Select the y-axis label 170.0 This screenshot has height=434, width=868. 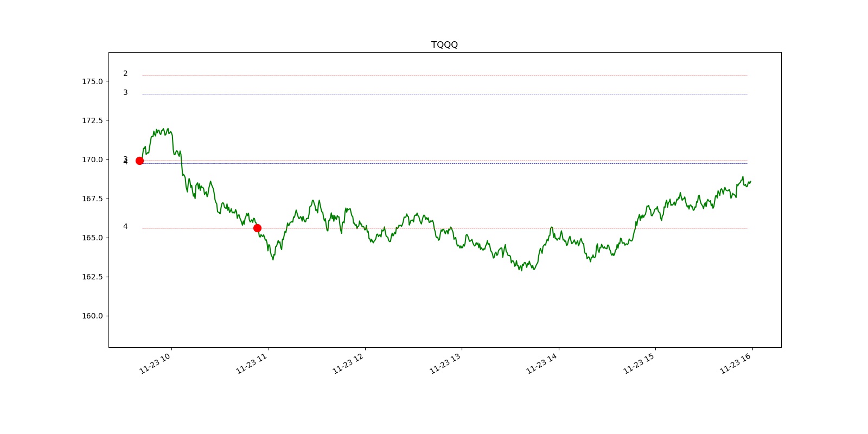(x=92, y=159)
